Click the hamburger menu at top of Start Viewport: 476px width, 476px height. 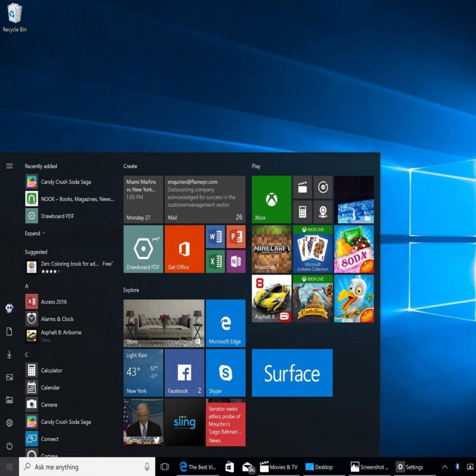tap(10, 166)
